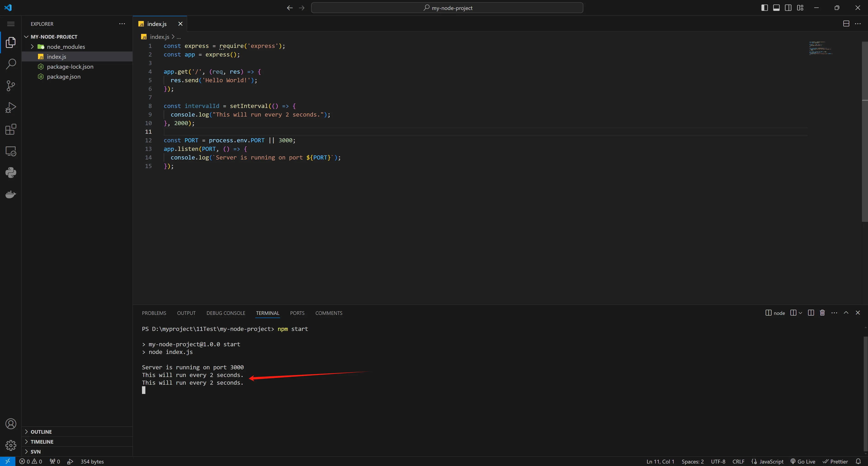Open the remote window indicator
This screenshot has height=466, width=868.
click(7, 461)
